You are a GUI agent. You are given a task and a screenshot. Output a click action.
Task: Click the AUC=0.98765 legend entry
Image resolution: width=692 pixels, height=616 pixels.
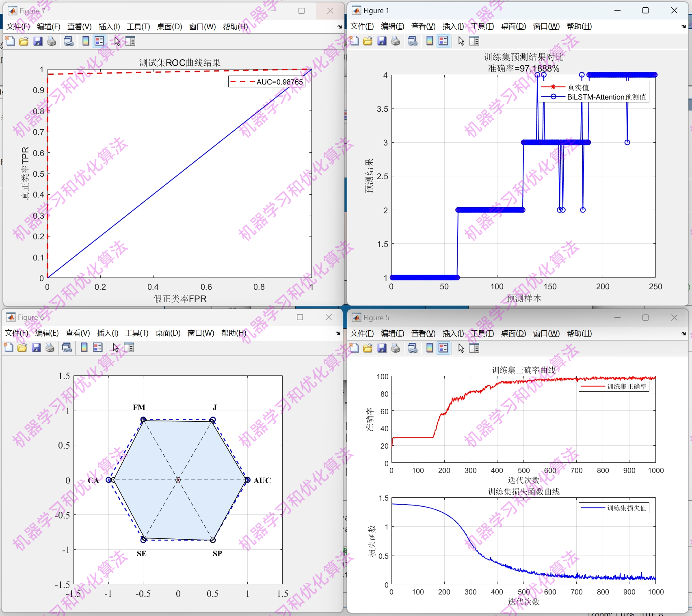point(266,81)
